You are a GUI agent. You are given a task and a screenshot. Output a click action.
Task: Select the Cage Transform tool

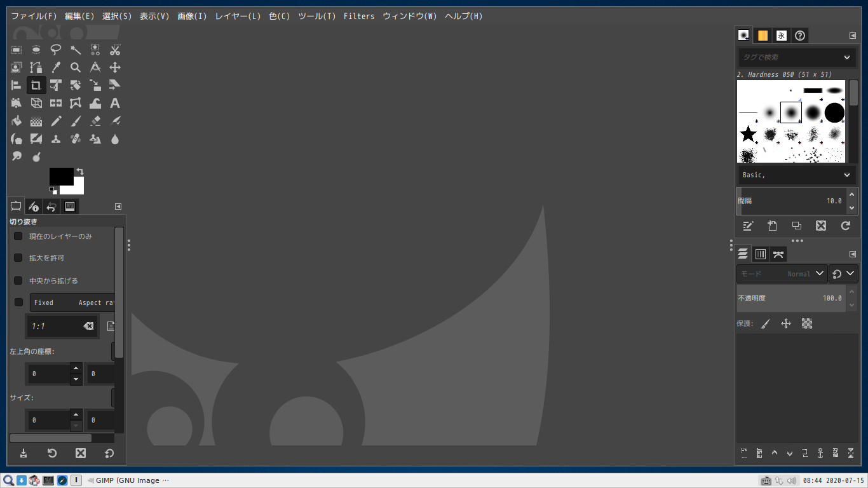pyautogui.click(x=76, y=103)
